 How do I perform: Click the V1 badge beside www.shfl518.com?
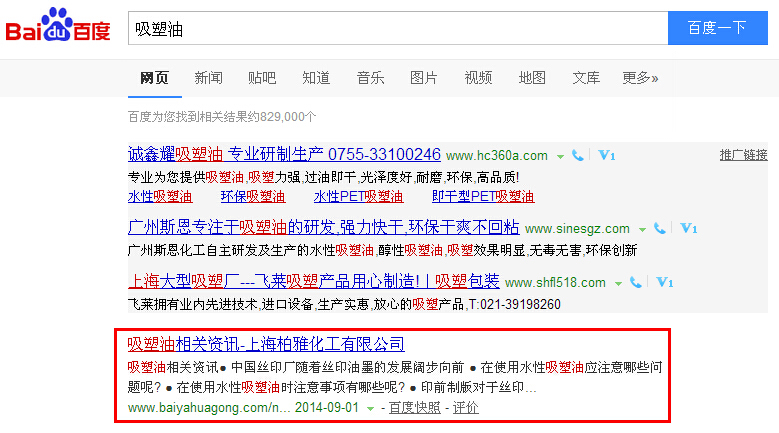click(665, 283)
